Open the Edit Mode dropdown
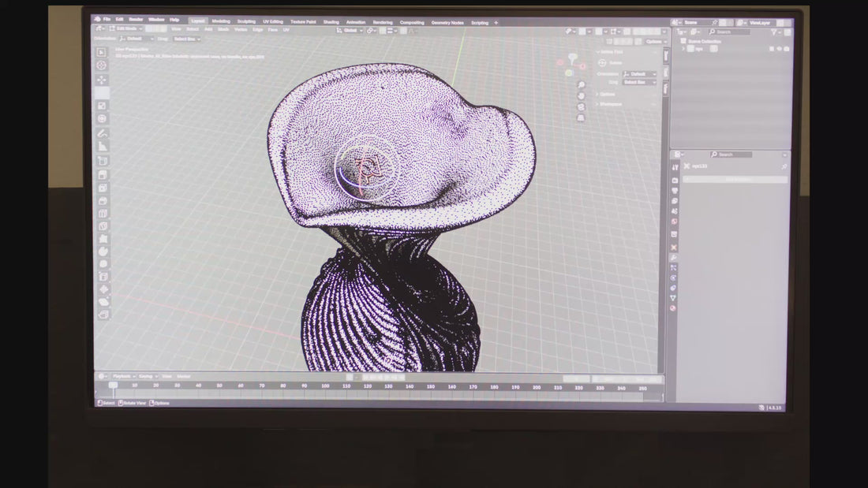868x488 pixels. click(126, 28)
